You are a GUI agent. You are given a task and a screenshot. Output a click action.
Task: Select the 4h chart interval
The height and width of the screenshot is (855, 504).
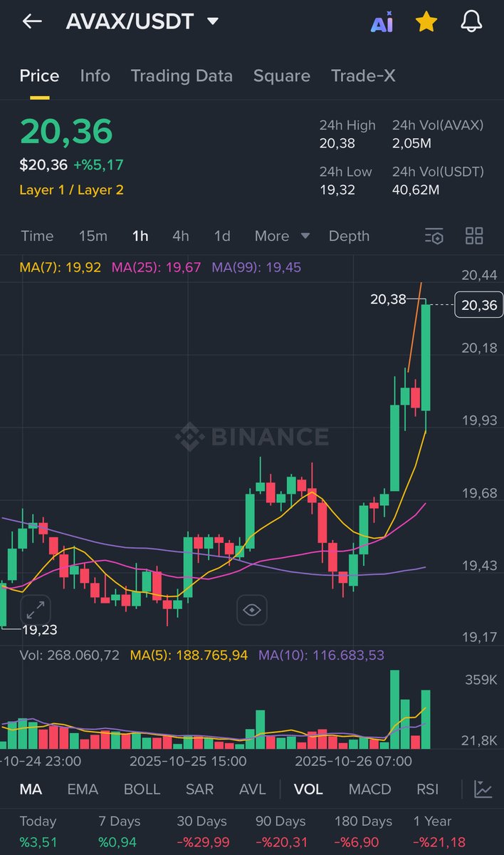click(x=181, y=236)
